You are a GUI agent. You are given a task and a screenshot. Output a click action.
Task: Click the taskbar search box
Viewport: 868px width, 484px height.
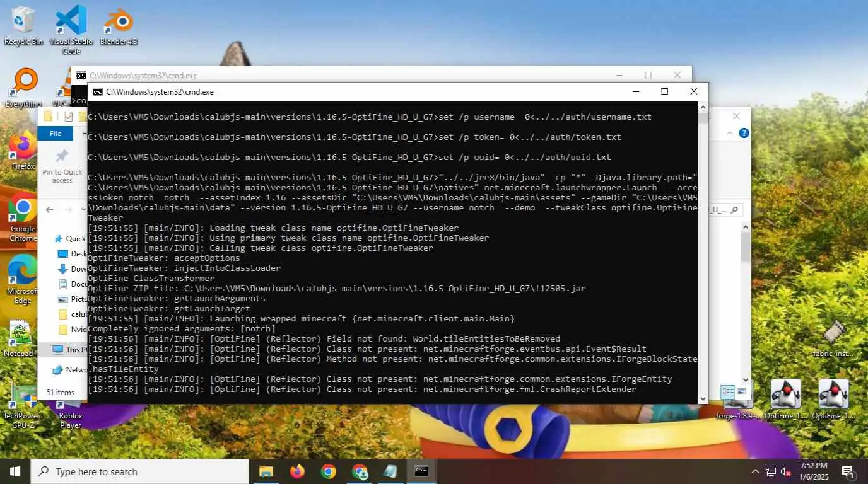[x=139, y=471]
